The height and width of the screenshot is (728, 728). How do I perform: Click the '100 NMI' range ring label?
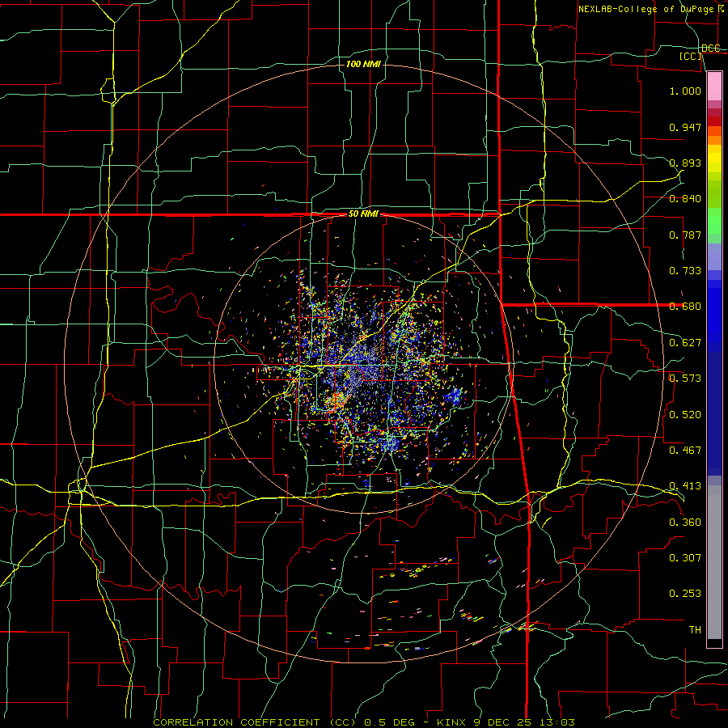pos(363,64)
